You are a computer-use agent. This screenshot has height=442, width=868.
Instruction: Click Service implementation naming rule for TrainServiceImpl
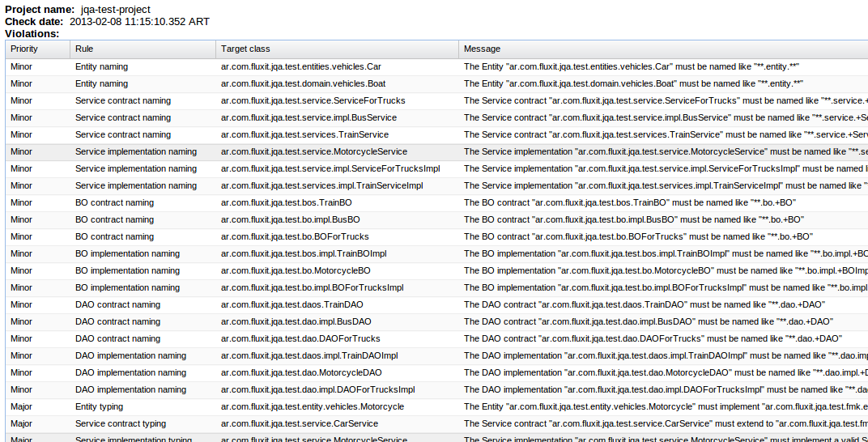pyautogui.click(x=136, y=185)
